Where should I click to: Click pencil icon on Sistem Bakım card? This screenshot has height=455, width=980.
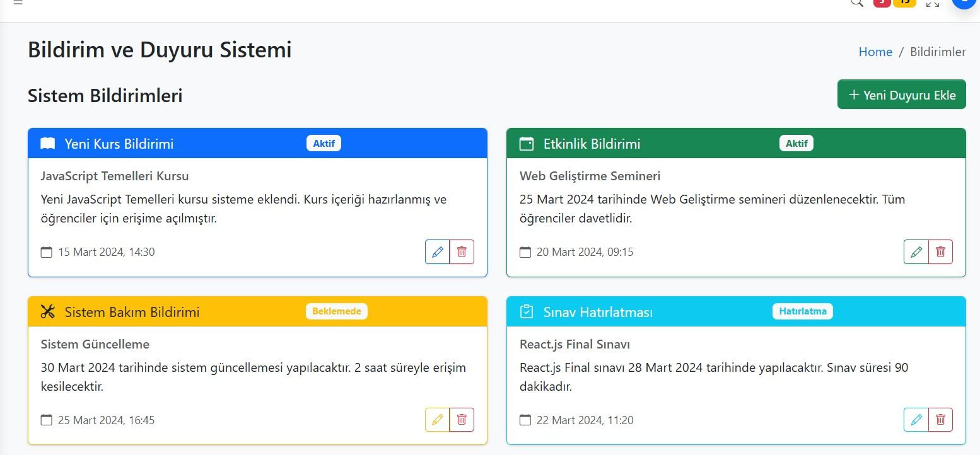[x=437, y=420]
